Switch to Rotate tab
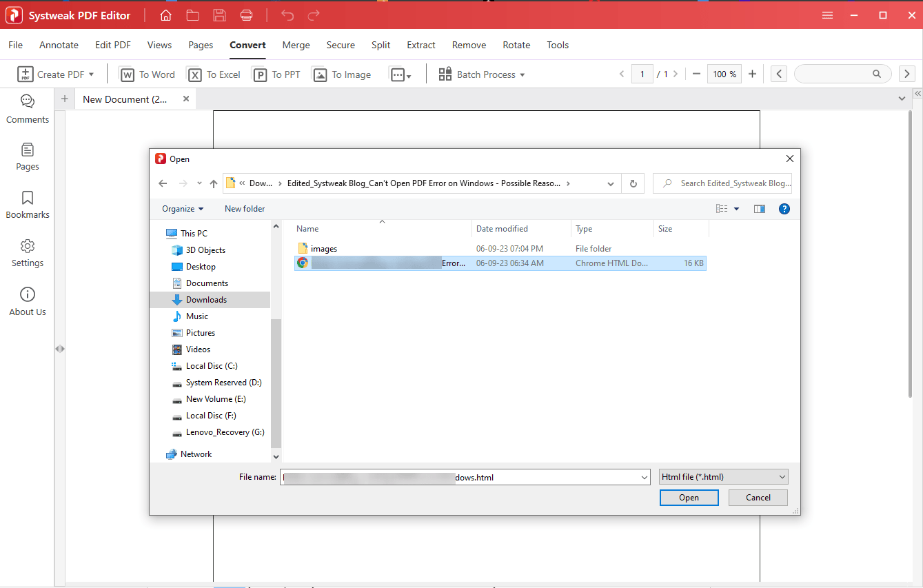This screenshot has height=588, width=923. pyautogui.click(x=516, y=45)
